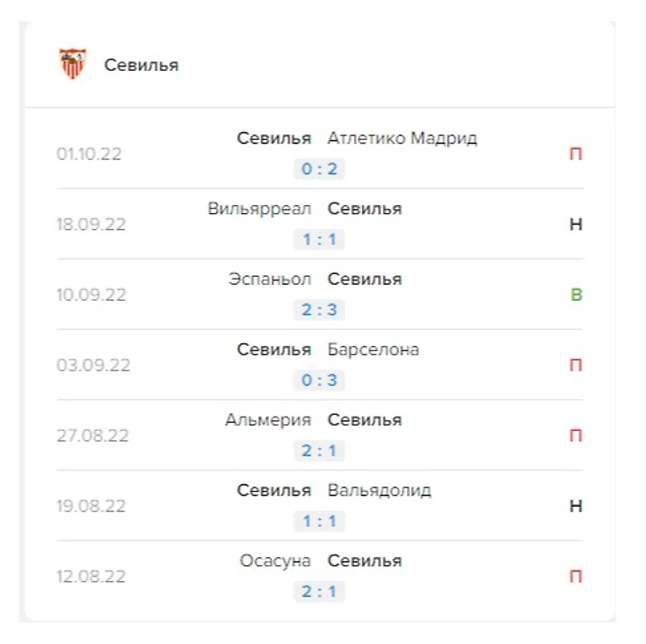Click the 0 : 2 score badge

(319, 169)
